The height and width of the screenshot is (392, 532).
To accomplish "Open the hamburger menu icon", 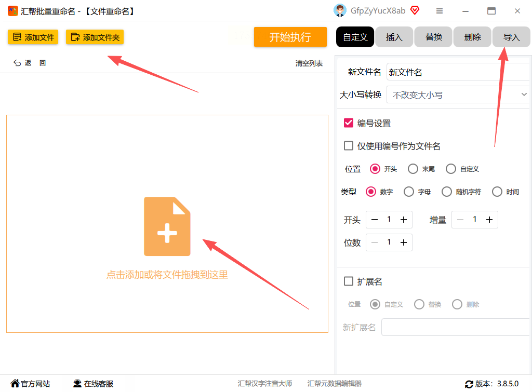I will [440, 11].
